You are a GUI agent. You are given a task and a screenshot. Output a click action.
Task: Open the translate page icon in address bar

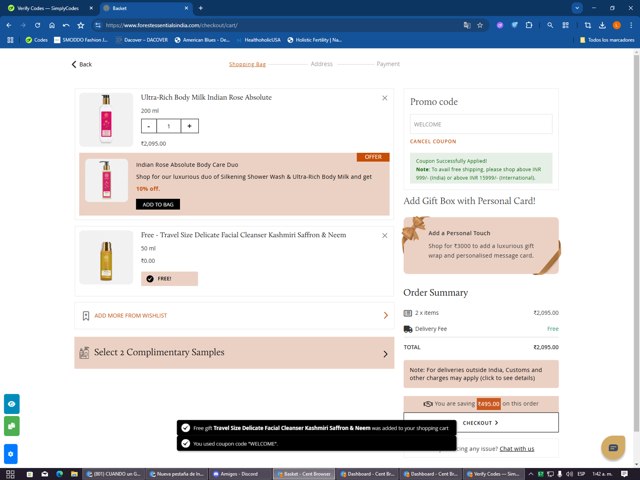pyautogui.click(x=467, y=25)
